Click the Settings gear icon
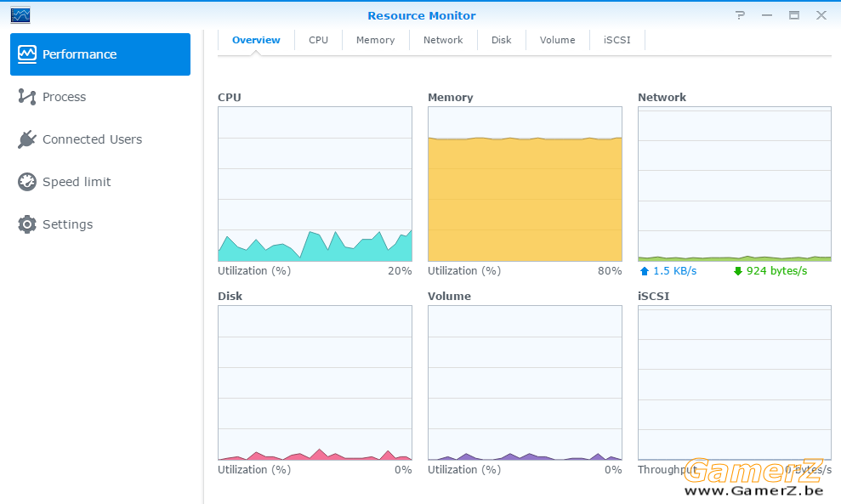 coord(27,224)
